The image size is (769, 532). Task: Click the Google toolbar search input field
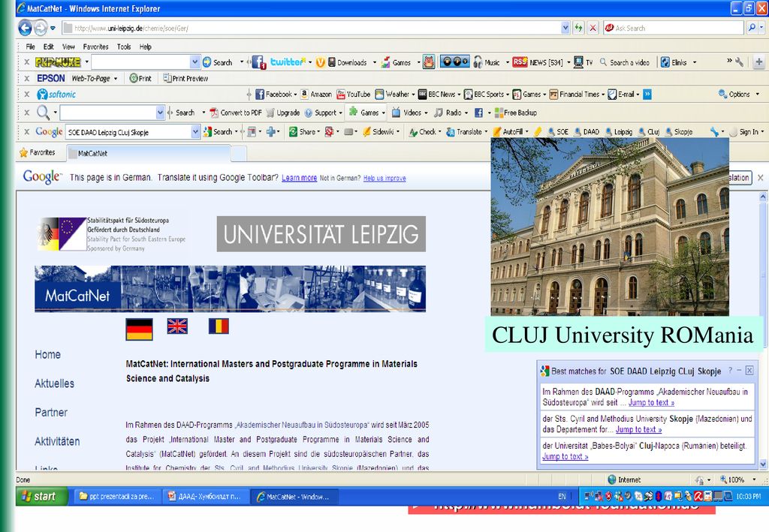click(x=128, y=132)
